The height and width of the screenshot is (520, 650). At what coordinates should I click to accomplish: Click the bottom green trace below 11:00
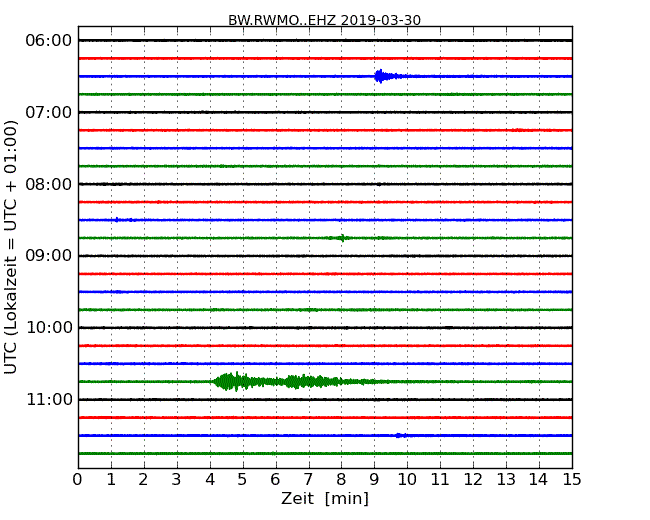tap(325, 453)
